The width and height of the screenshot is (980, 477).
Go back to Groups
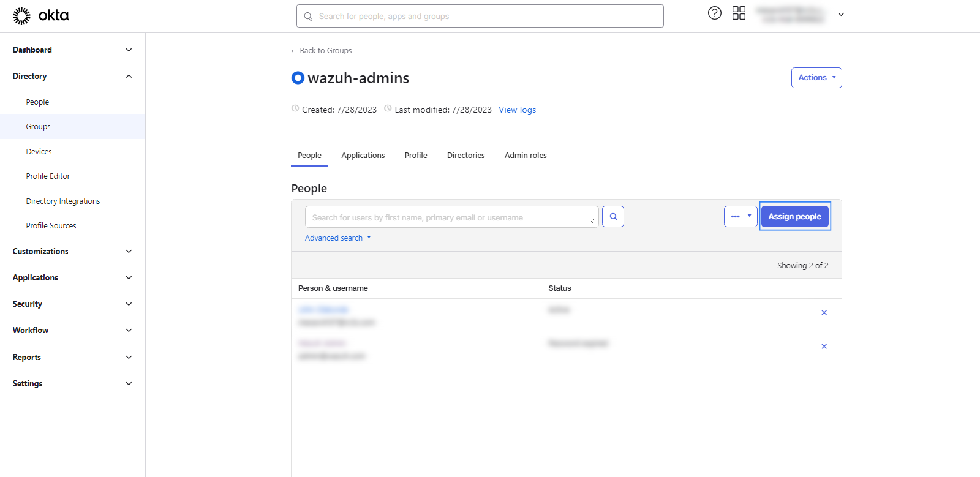click(x=322, y=51)
